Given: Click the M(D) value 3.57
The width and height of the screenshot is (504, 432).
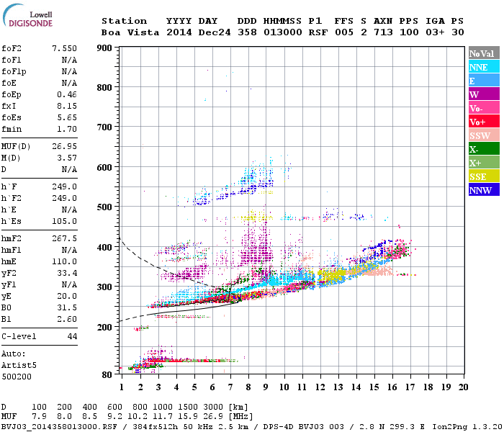Looking at the screenshot, I should click(67, 158).
